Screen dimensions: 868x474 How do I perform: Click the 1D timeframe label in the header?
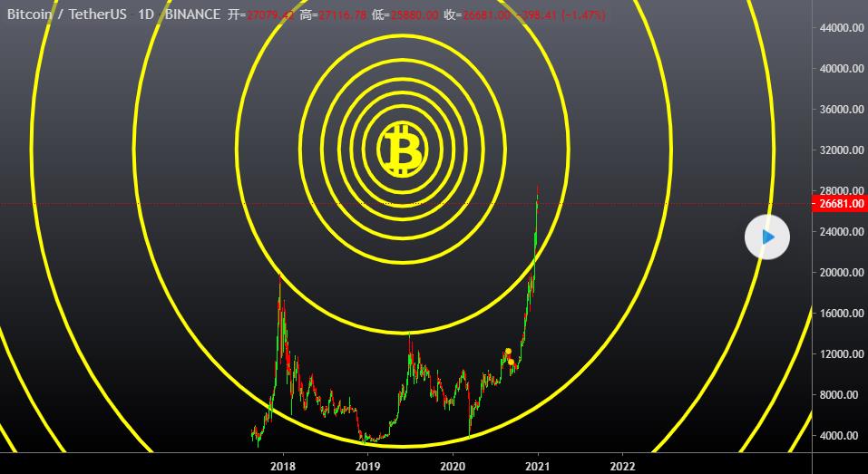point(146,15)
